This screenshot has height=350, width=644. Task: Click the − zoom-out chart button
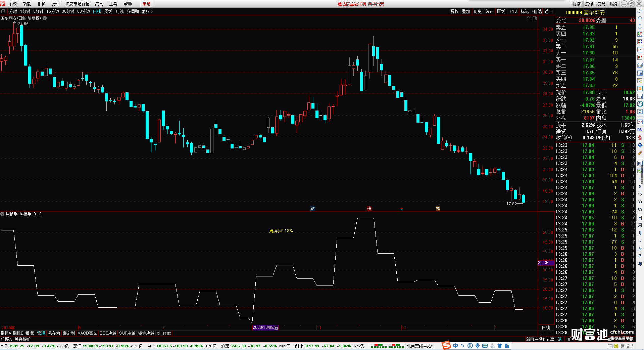(550, 333)
